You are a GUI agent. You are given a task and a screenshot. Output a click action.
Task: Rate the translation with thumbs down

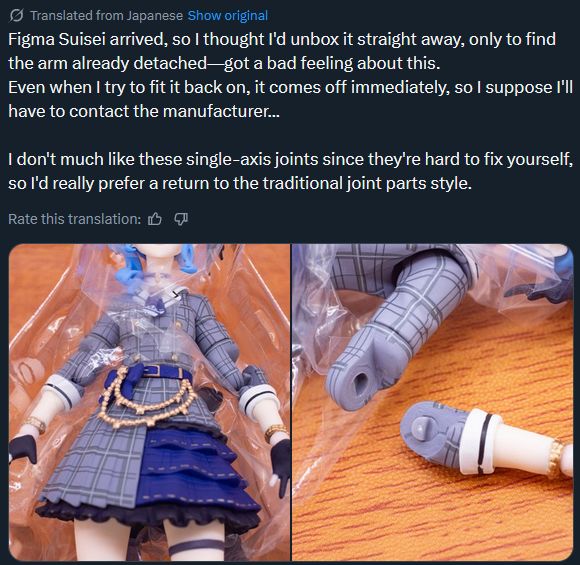pyautogui.click(x=181, y=219)
